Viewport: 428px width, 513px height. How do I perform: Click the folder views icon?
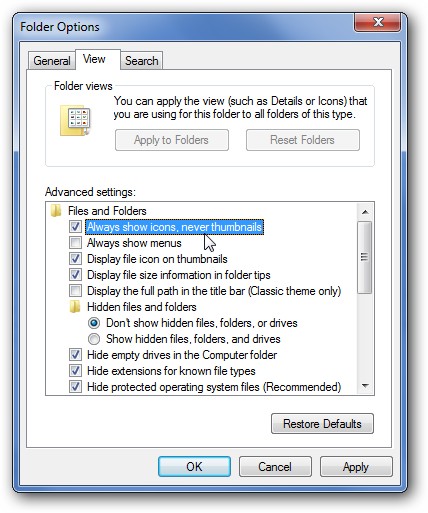pyautogui.click(x=75, y=121)
